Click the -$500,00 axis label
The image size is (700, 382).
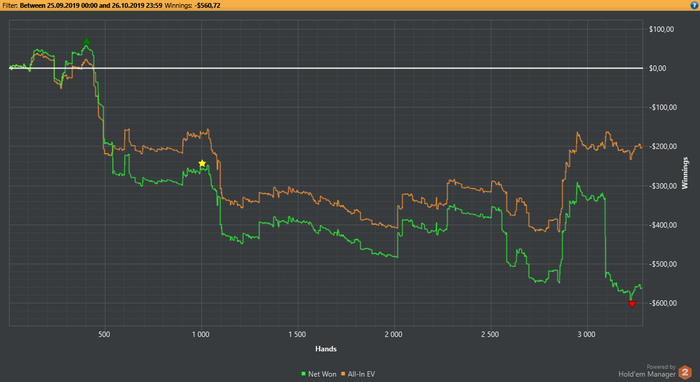coord(662,264)
